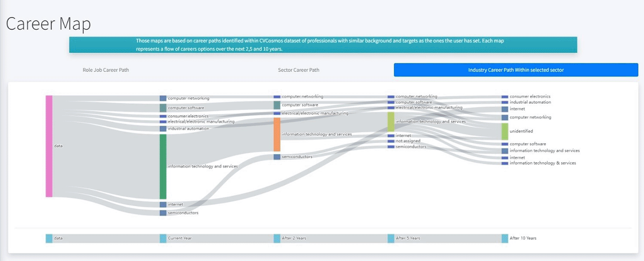This screenshot has width=644, height=261.
Task: Select computer software node in After 10 Years column
Action: point(505,144)
